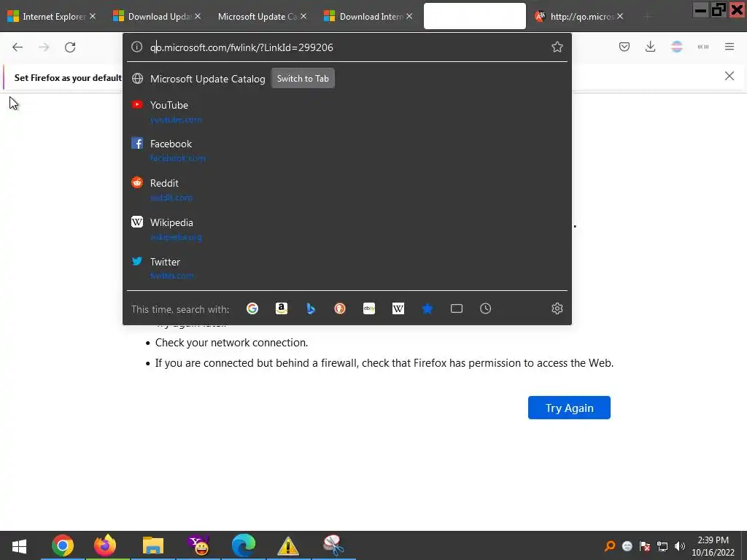
Task: Select the blank active tab
Action: (474, 16)
